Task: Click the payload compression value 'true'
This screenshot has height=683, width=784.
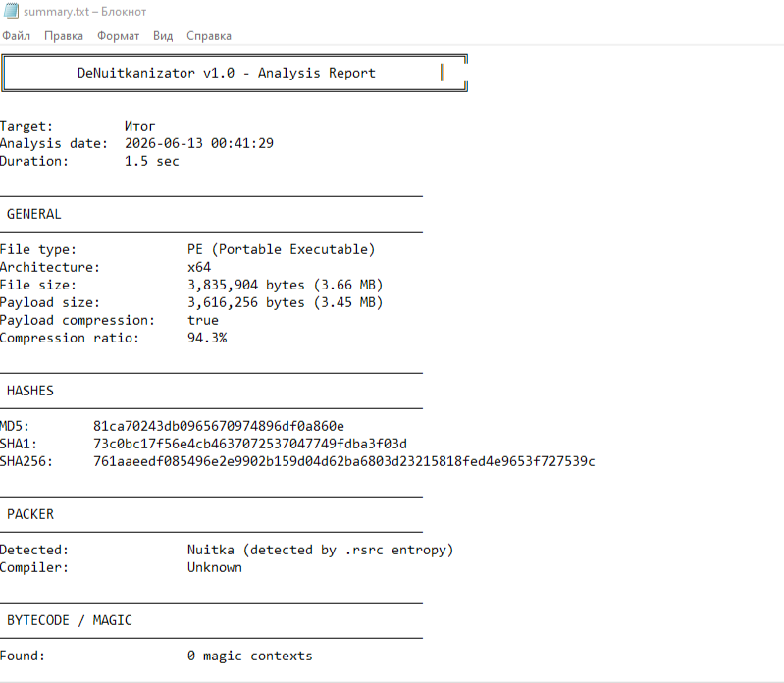Action: tap(203, 321)
